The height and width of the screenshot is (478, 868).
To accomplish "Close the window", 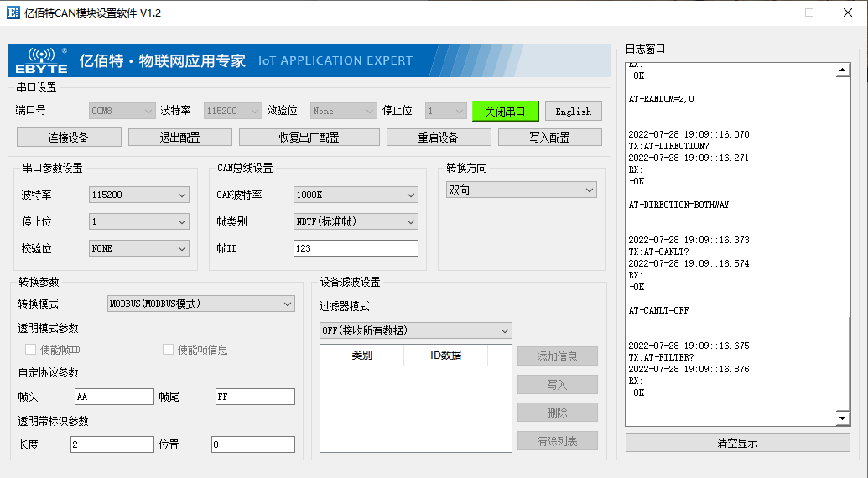I will click(x=848, y=13).
